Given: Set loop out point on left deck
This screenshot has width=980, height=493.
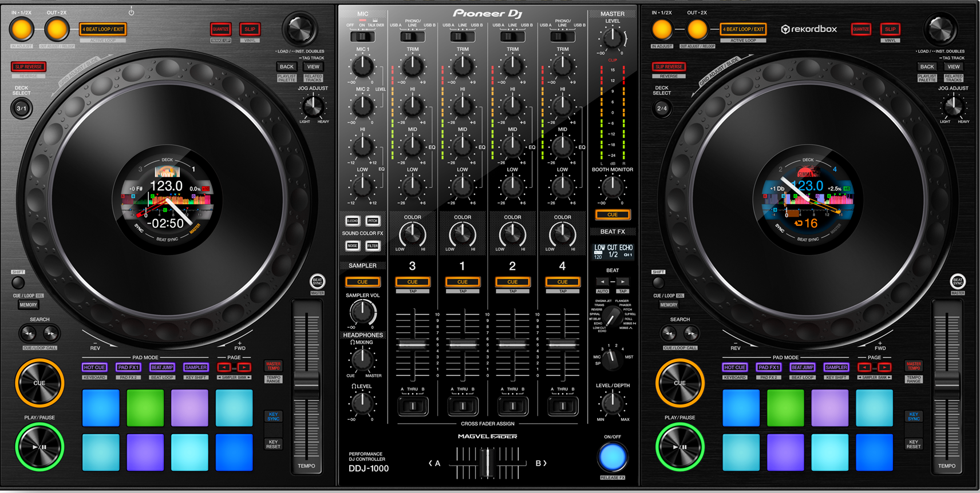Looking at the screenshot, I should pos(57,29).
